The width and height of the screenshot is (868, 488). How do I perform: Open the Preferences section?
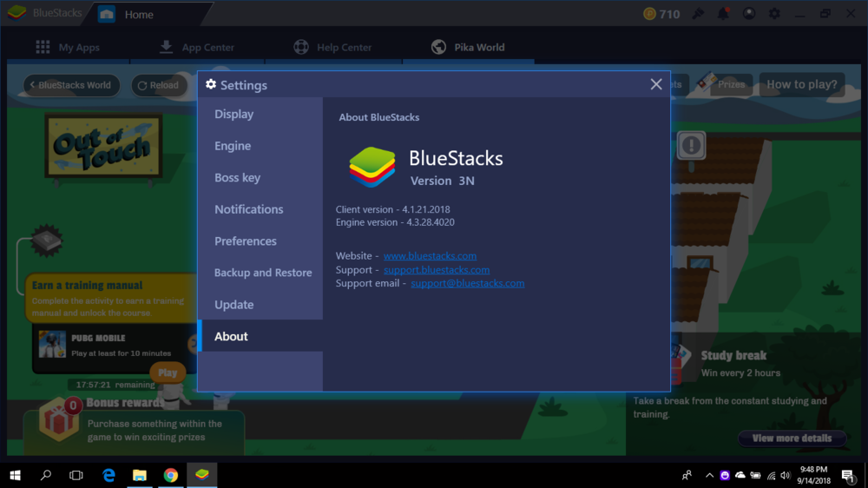click(246, 241)
